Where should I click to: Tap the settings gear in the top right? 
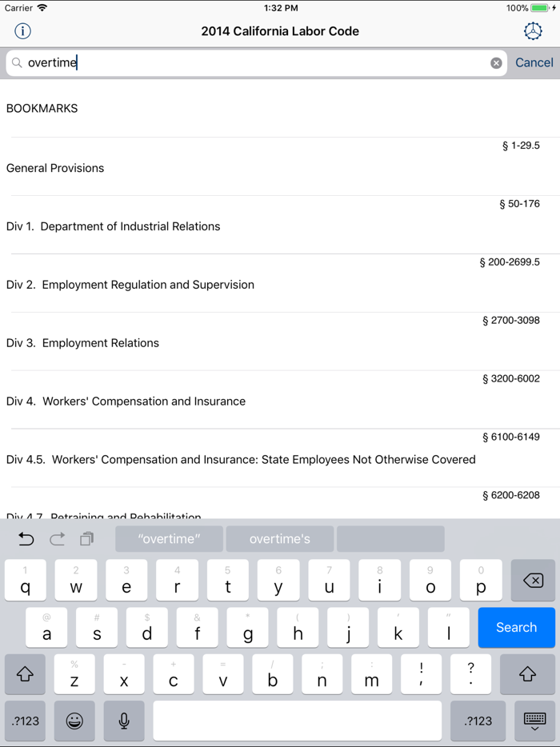tap(534, 31)
